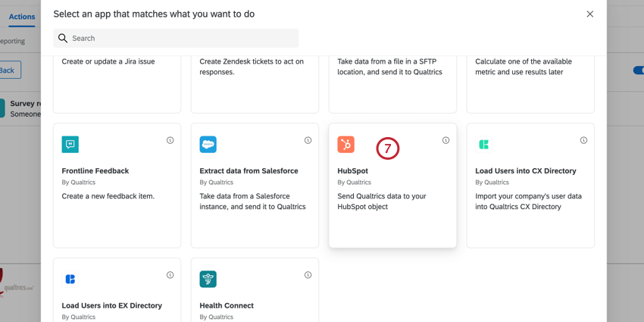Show info for Health Connect card

click(x=308, y=275)
